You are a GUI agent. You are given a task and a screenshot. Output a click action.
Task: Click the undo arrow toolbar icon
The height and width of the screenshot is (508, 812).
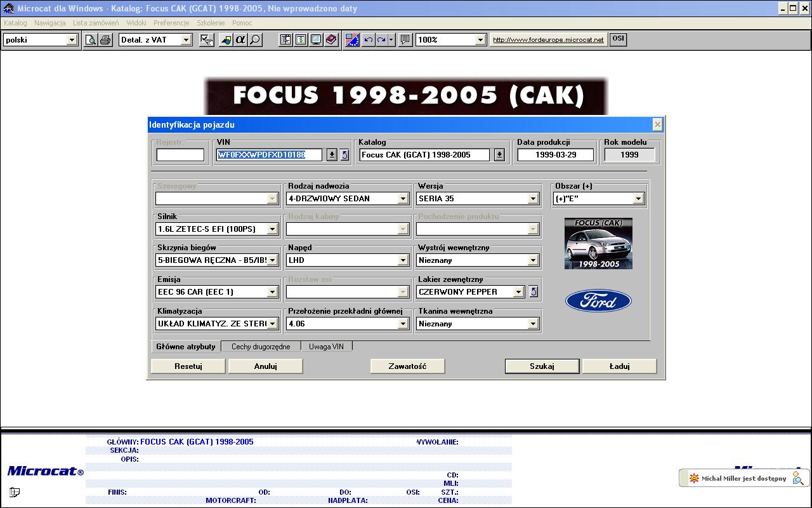368,40
